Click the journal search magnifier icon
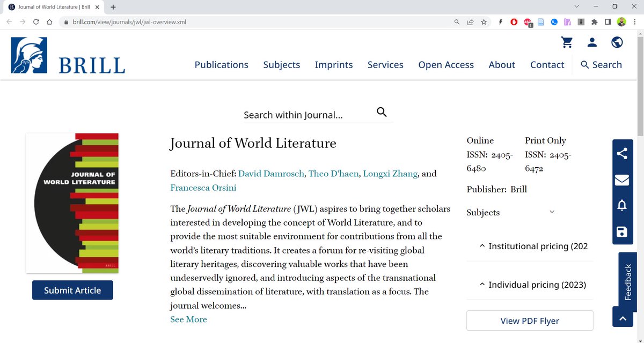 coord(382,112)
